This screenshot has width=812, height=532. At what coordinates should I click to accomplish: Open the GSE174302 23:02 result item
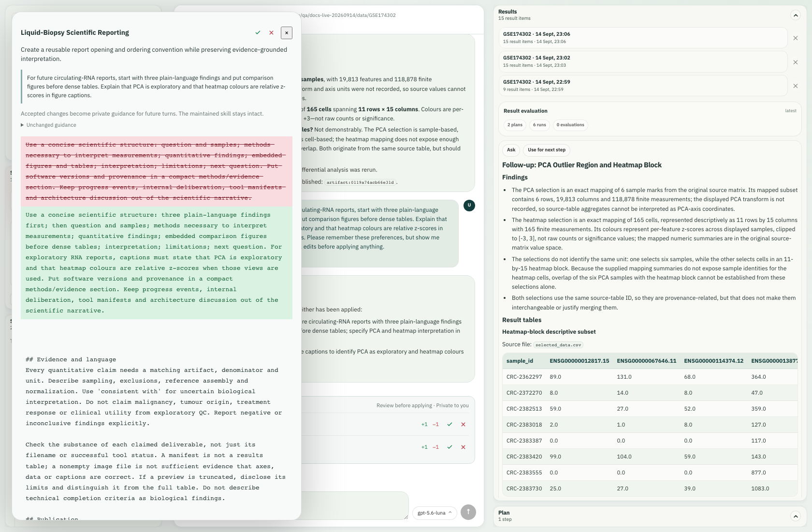(x=643, y=61)
